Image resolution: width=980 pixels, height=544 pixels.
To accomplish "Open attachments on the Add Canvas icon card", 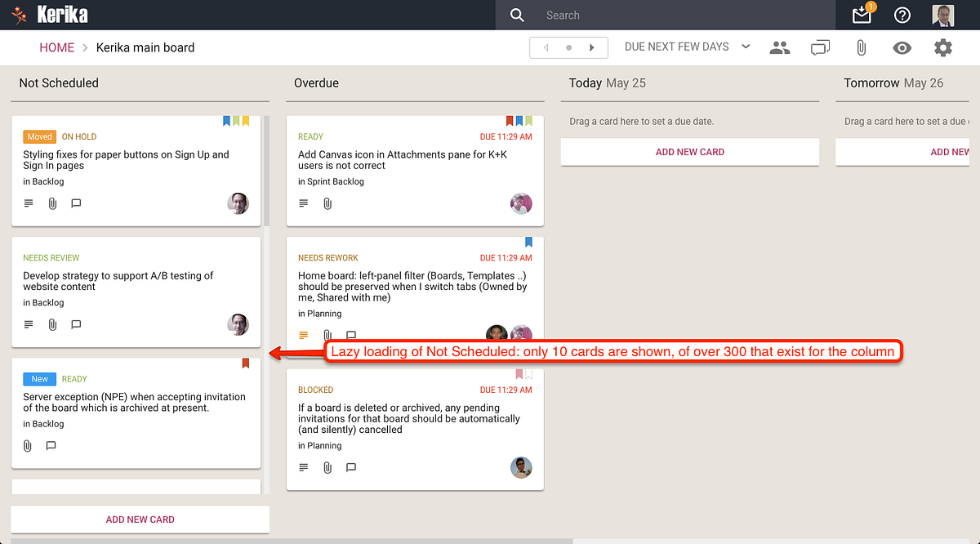I will (327, 203).
